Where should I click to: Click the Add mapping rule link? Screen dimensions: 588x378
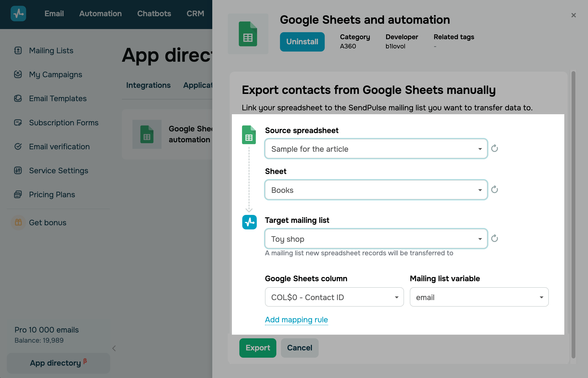coord(296,320)
